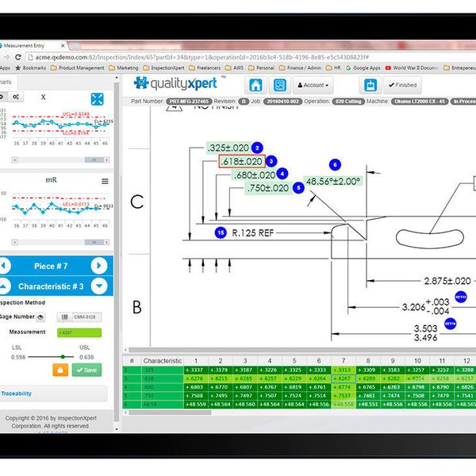Click the Job 20160410.002 badge
Viewport: 476px width, 476px height.
tap(282, 102)
